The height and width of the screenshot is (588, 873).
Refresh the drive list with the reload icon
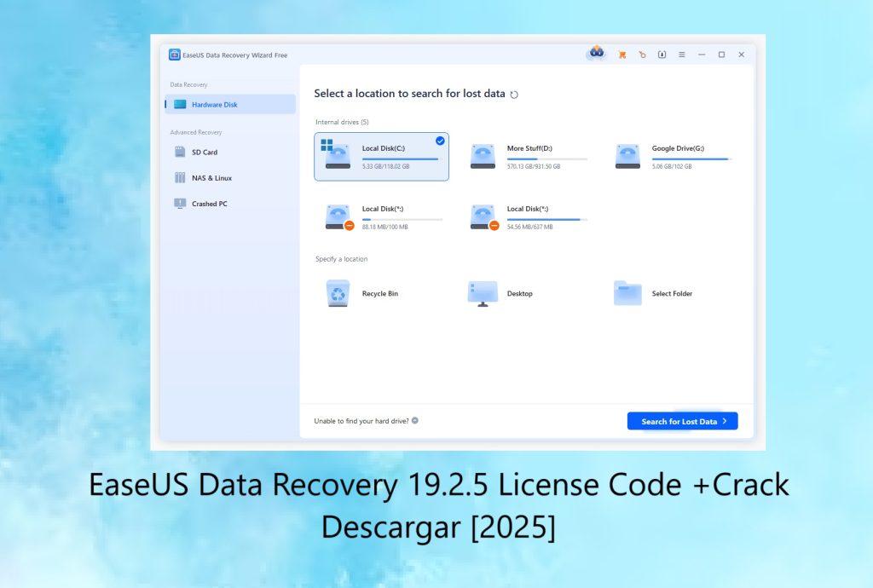point(514,95)
